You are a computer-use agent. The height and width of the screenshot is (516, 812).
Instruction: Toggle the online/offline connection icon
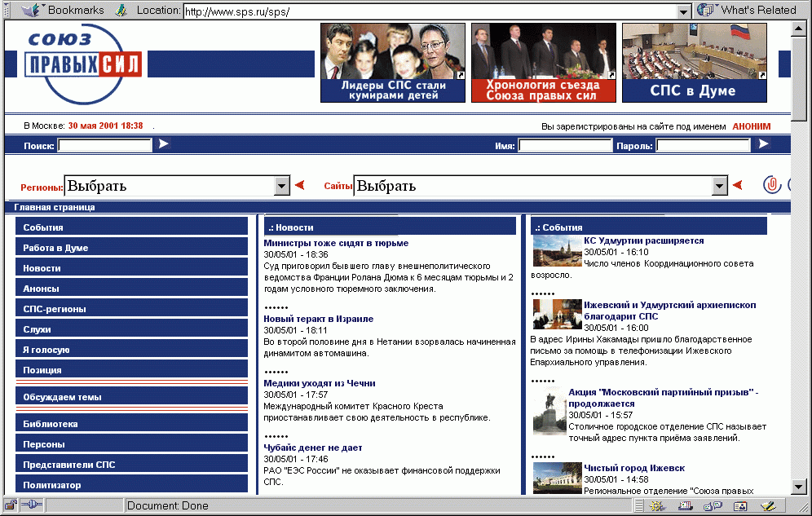click(x=32, y=505)
